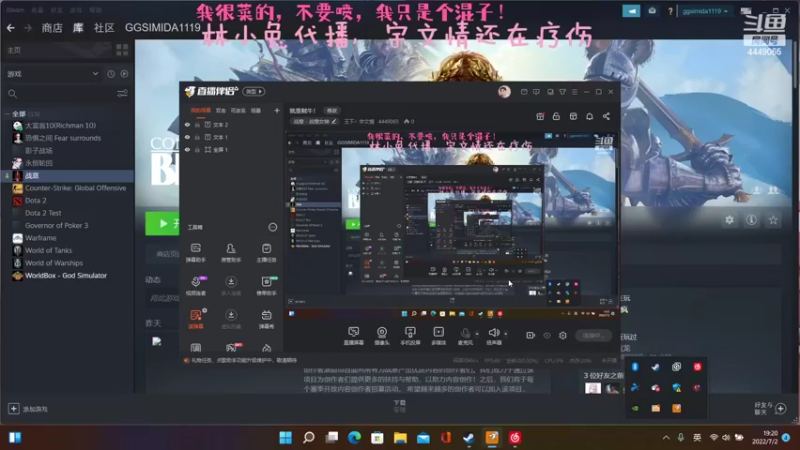Hide the 文本 2 source layer
Screen dimensions: 800x450
pos(187,124)
